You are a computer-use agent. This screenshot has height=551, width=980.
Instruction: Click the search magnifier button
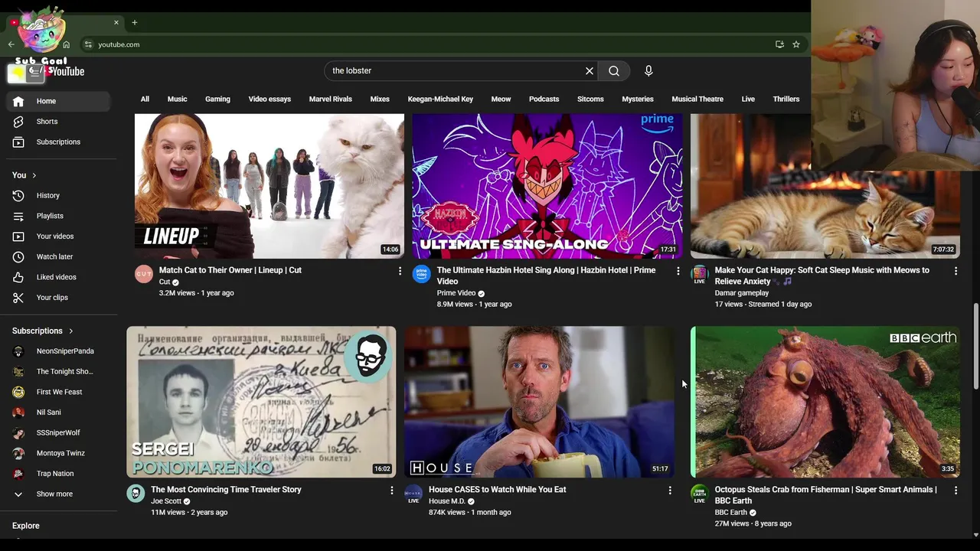point(614,71)
